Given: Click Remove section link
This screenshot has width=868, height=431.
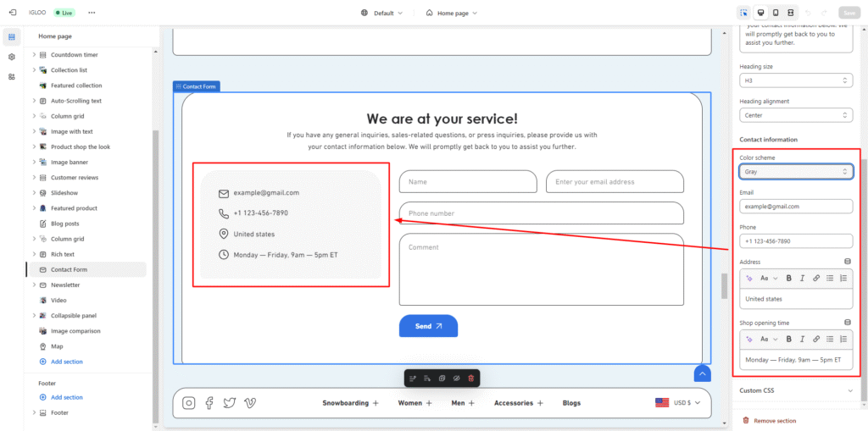Looking at the screenshot, I should 774,420.
